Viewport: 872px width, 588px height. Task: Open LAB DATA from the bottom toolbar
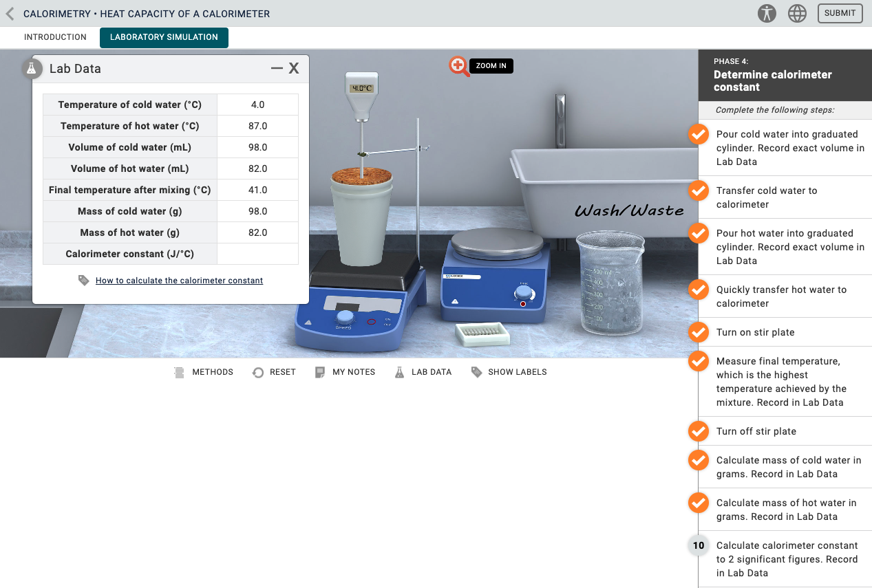(423, 372)
